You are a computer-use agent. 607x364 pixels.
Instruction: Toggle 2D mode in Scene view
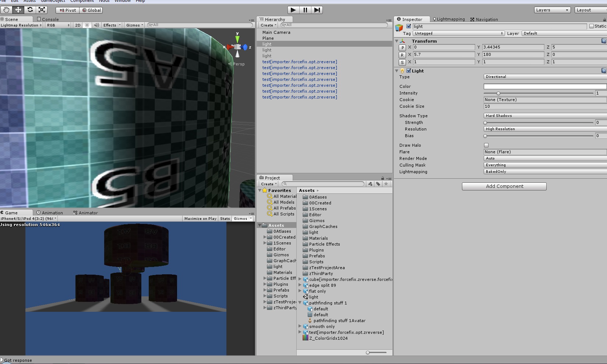pyautogui.click(x=78, y=25)
